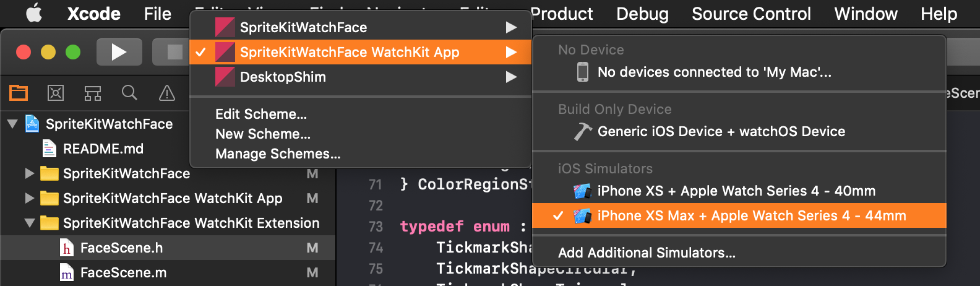Open the Symbol navigator icon
The height and width of the screenshot is (286, 980).
93,93
